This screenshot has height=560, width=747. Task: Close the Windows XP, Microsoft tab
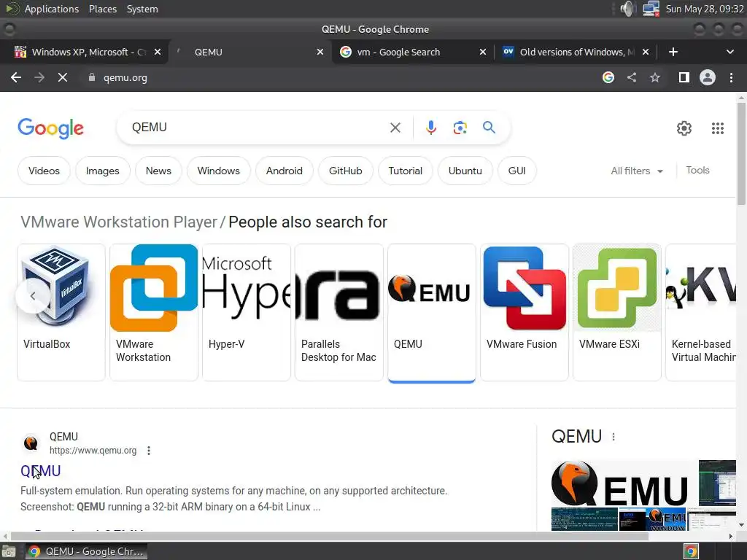158,52
